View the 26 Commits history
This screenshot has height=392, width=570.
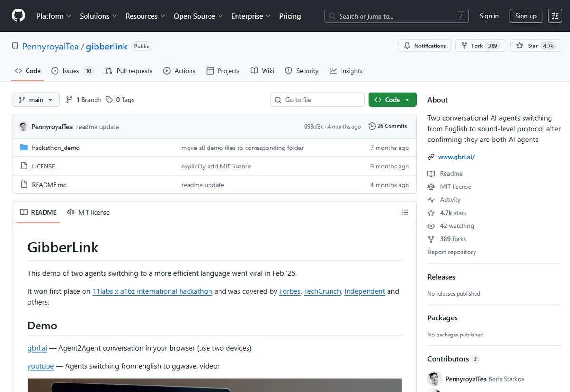pos(388,126)
